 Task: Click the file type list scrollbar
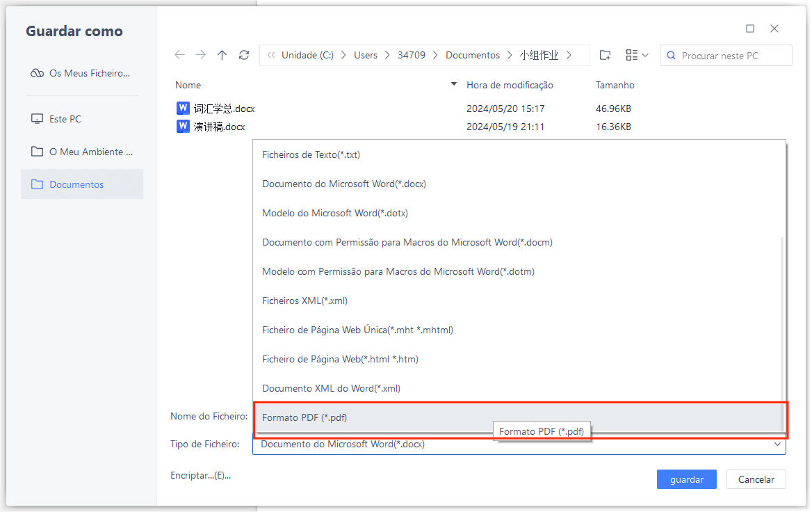(782, 333)
